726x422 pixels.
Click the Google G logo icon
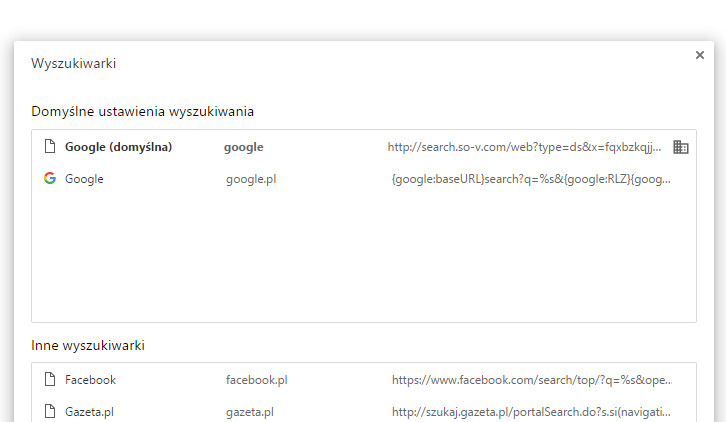click(x=50, y=178)
